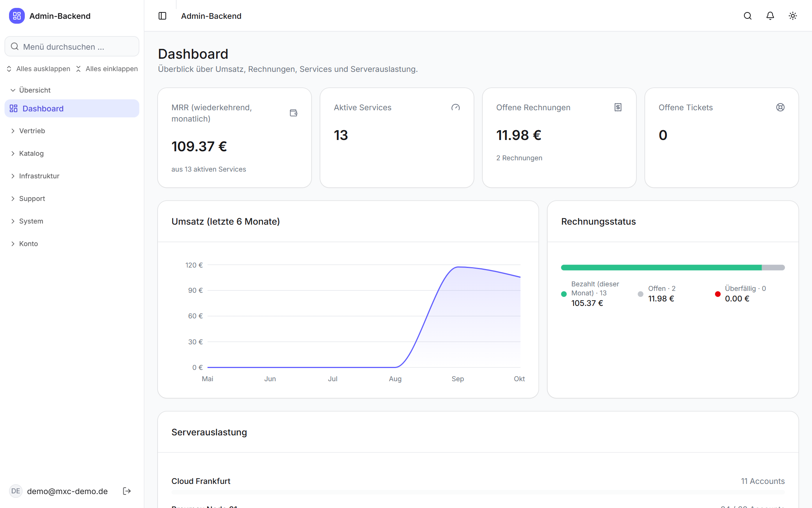Click demo@mxc-demo.de user email
Screen dimensions: 812x508
click(67, 491)
